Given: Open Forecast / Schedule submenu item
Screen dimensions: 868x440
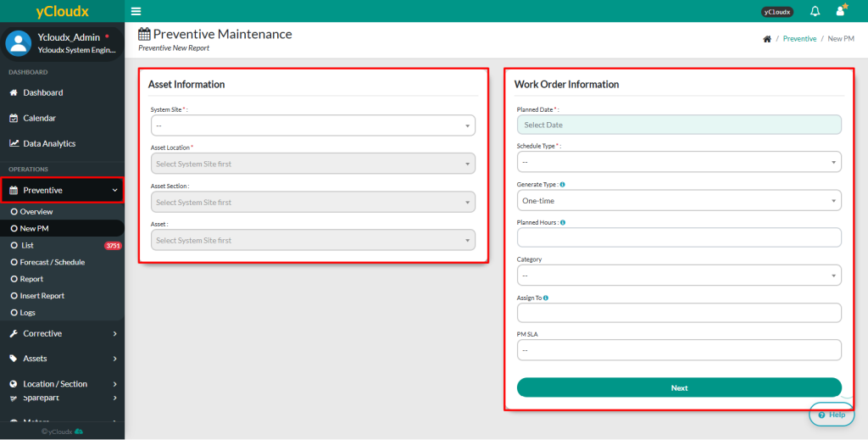Looking at the screenshot, I should pyautogui.click(x=62, y=262).
